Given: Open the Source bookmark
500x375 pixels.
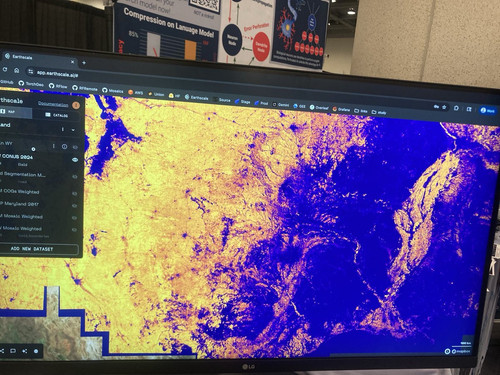Looking at the screenshot, I should pos(222,100).
